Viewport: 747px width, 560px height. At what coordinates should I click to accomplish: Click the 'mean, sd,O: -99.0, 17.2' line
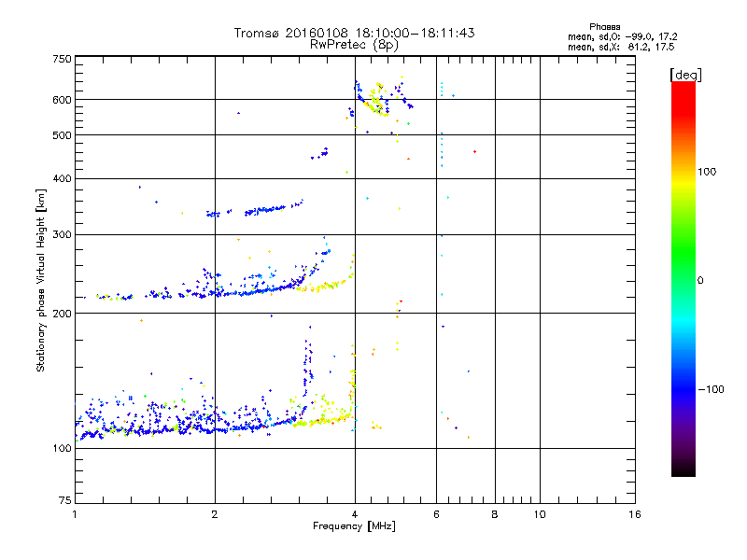[x=622, y=36]
